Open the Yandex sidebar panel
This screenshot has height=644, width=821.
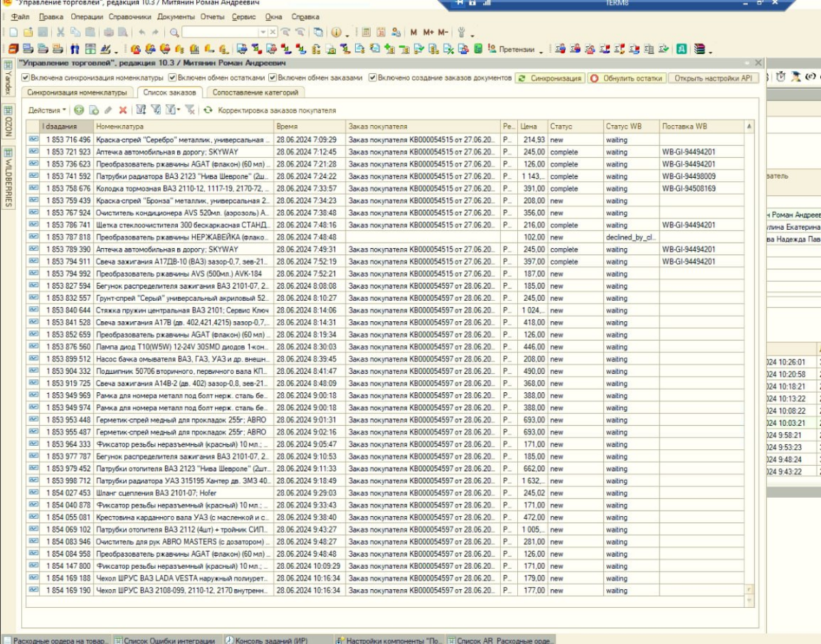click(8, 77)
